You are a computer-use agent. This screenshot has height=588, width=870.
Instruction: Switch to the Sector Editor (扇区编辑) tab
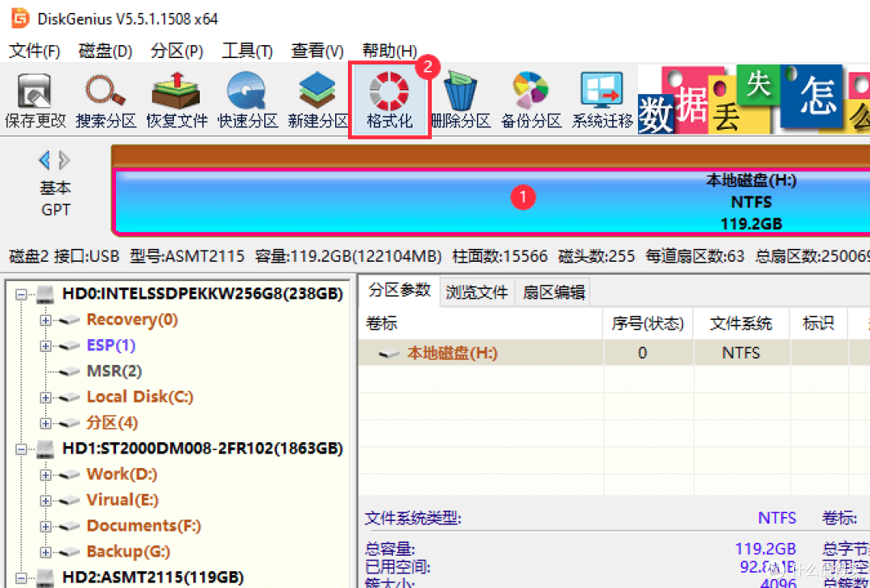pos(553,292)
